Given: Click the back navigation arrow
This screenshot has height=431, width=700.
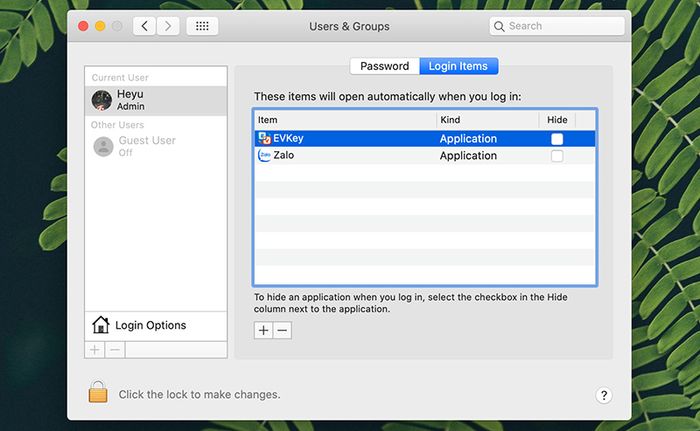Looking at the screenshot, I should pyautogui.click(x=144, y=26).
